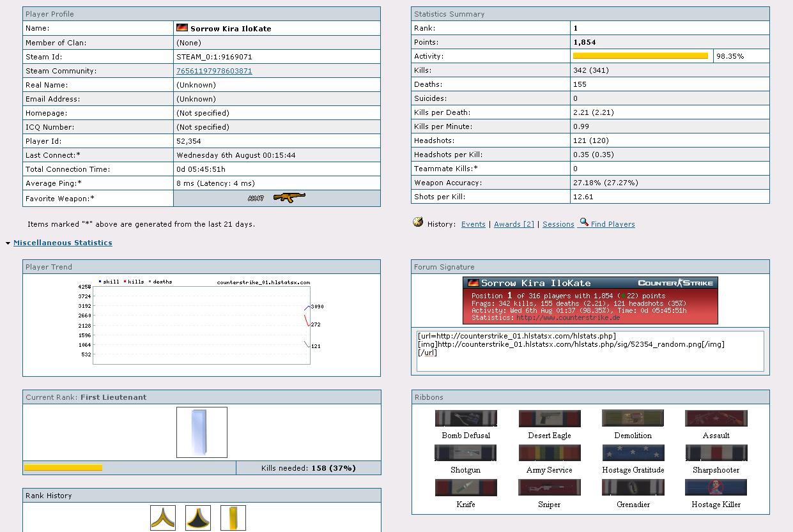The height and width of the screenshot is (532, 793).
Task: Collapse the Miscellaneous Statistics section arrow
Action: (8, 243)
